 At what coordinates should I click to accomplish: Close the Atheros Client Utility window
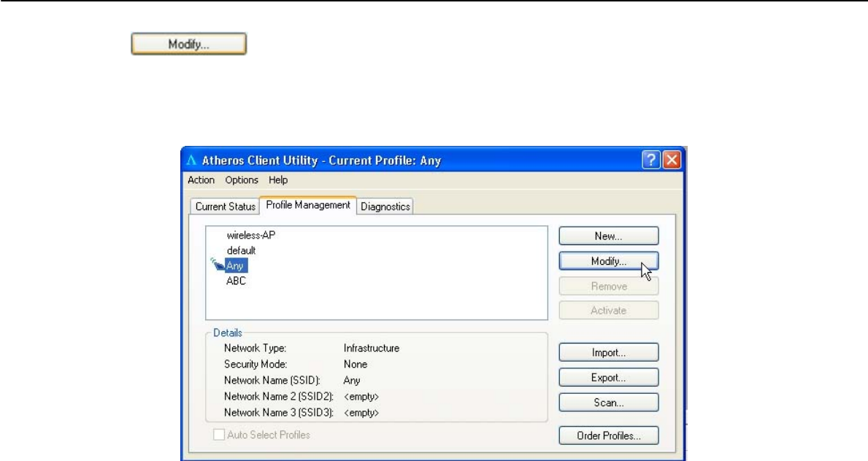[672, 160]
